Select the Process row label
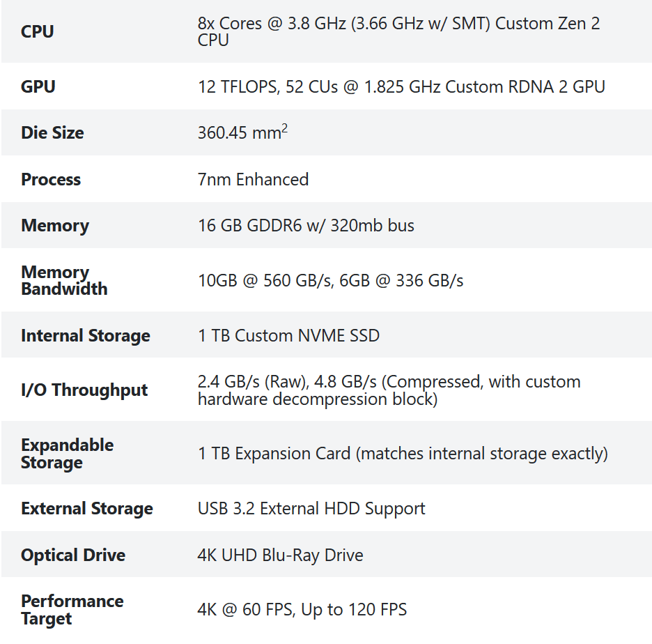Screen dimensions: 652x644 click(51, 180)
